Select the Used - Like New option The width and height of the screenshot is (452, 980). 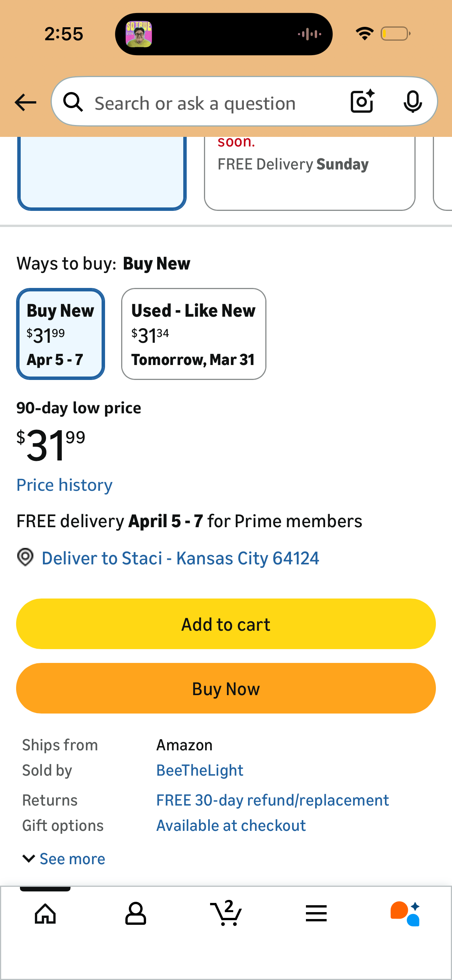[x=194, y=334]
